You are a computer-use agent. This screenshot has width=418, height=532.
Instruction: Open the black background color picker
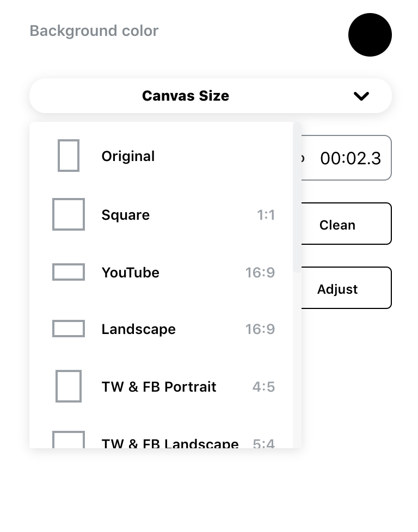pyautogui.click(x=370, y=35)
